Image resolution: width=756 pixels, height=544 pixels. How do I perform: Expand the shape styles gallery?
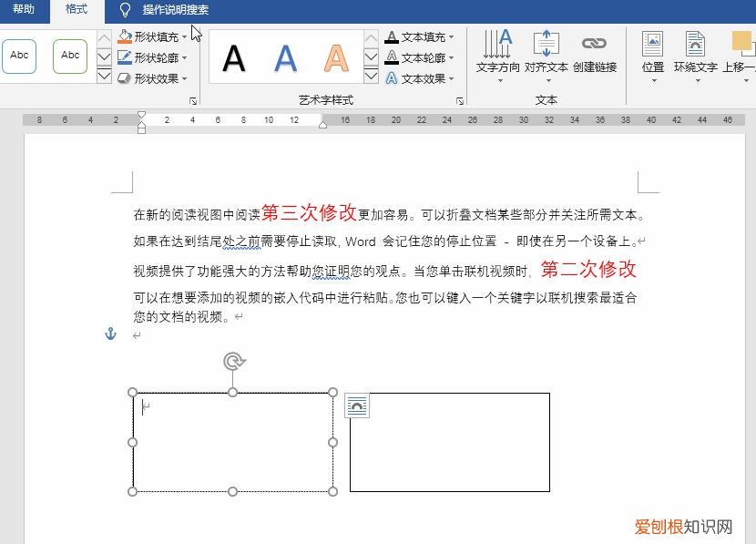(103, 77)
